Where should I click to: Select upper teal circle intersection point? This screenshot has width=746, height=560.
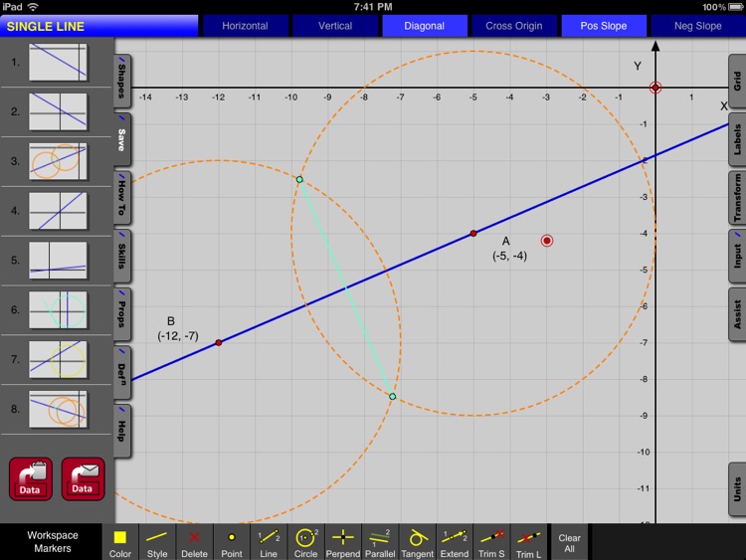[299, 179]
